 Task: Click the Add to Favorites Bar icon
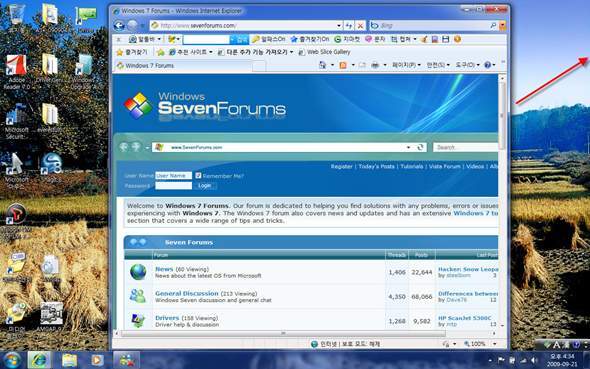click(160, 52)
